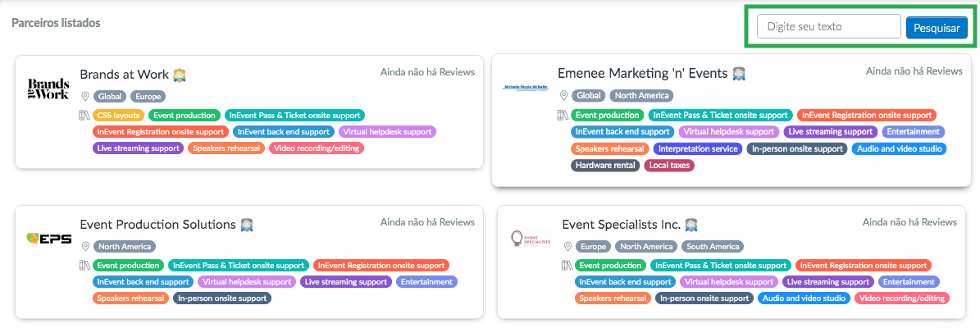980x328 pixels.
Task: Click 'Ainda não há Reviews' in Brands at Work card
Action: (x=427, y=72)
